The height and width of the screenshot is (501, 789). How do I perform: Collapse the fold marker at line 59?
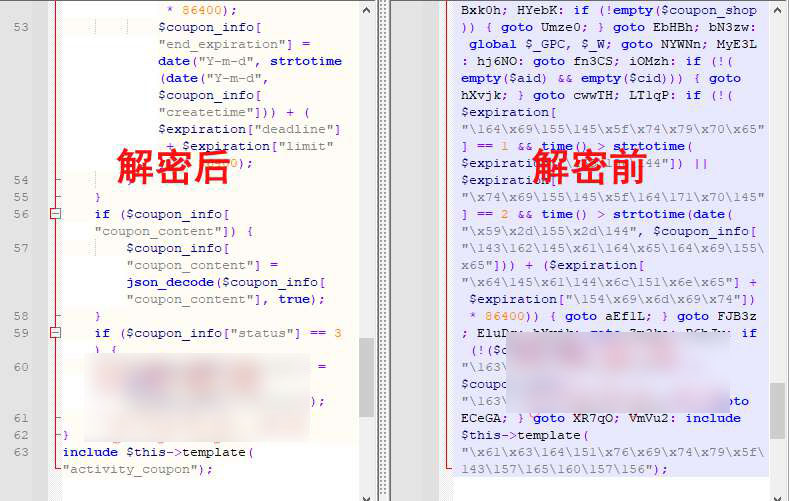[x=55, y=332]
